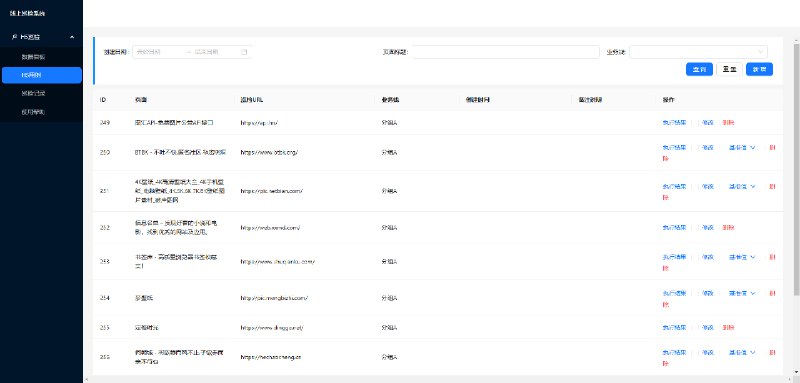Click 修改 edit link for row 254
Viewport: 800px width, 383px height.
(707, 293)
